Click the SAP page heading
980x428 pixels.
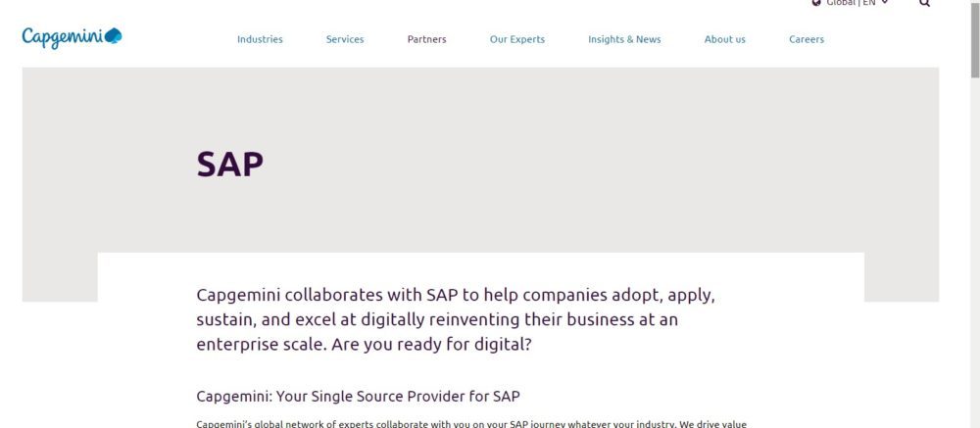(230, 164)
